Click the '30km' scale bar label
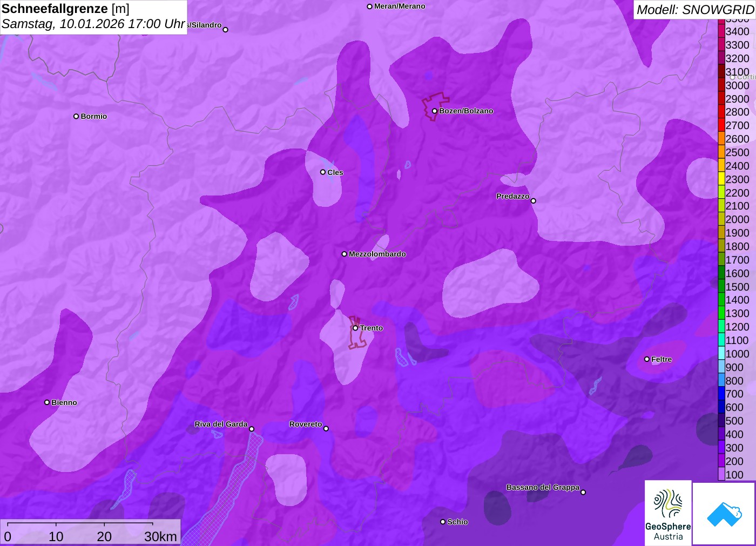The height and width of the screenshot is (546, 756). 160,537
